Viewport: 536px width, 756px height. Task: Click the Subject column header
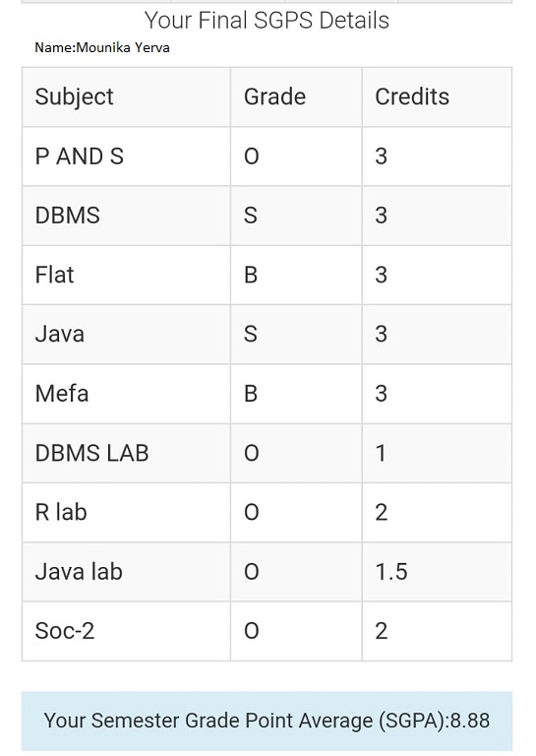tap(126, 96)
